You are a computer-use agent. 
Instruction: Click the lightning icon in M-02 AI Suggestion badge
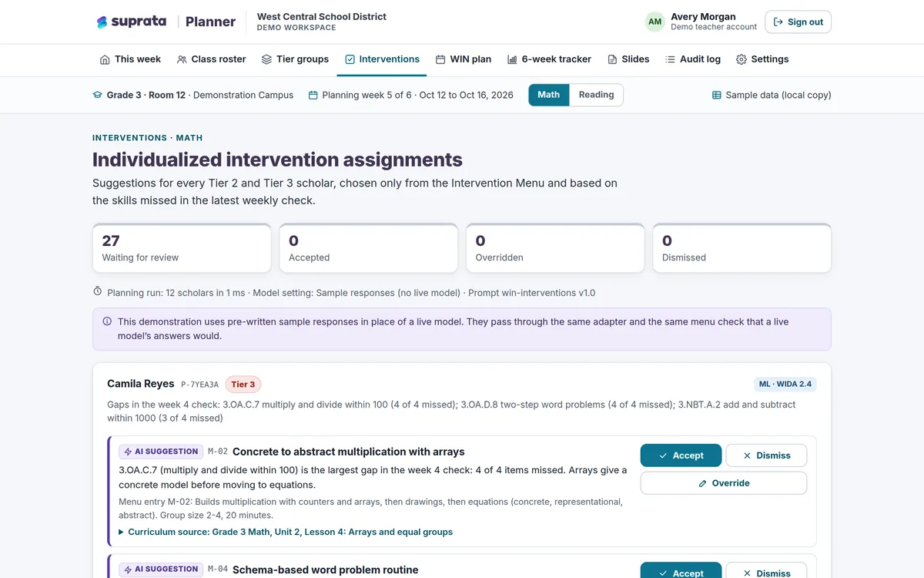tap(127, 452)
